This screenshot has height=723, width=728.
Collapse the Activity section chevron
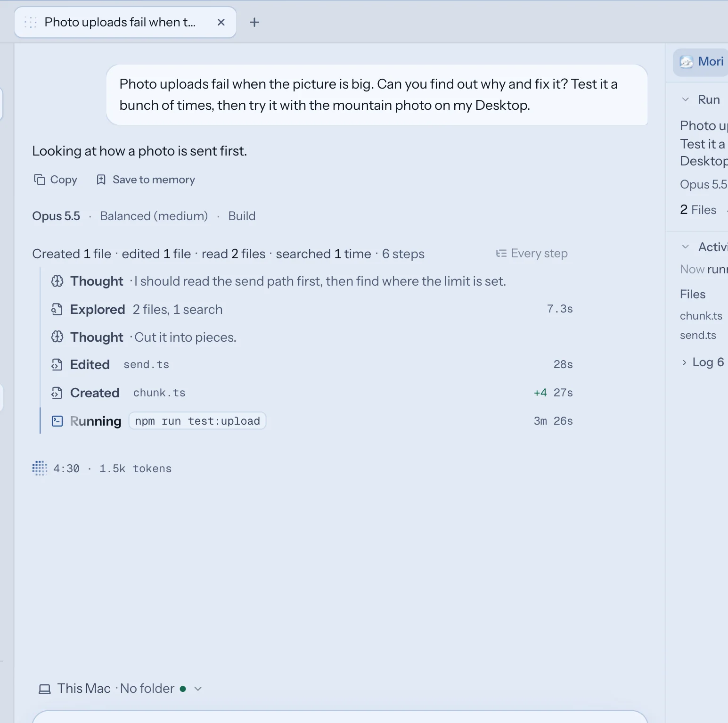click(x=686, y=247)
